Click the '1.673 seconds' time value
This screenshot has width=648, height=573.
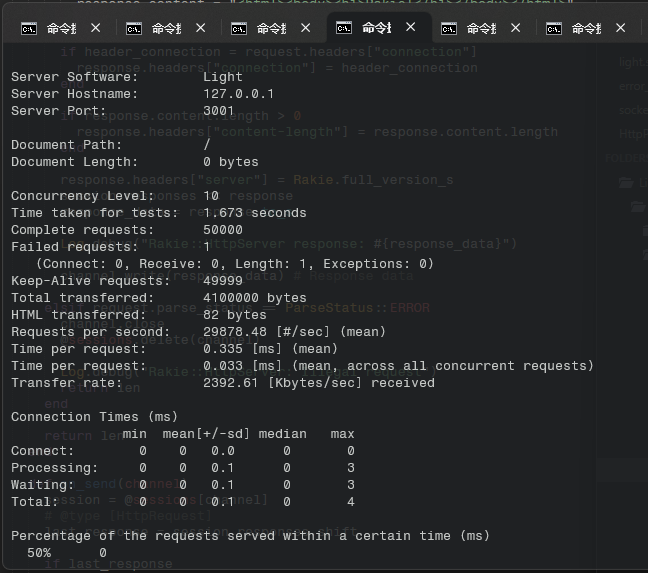click(x=255, y=213)
